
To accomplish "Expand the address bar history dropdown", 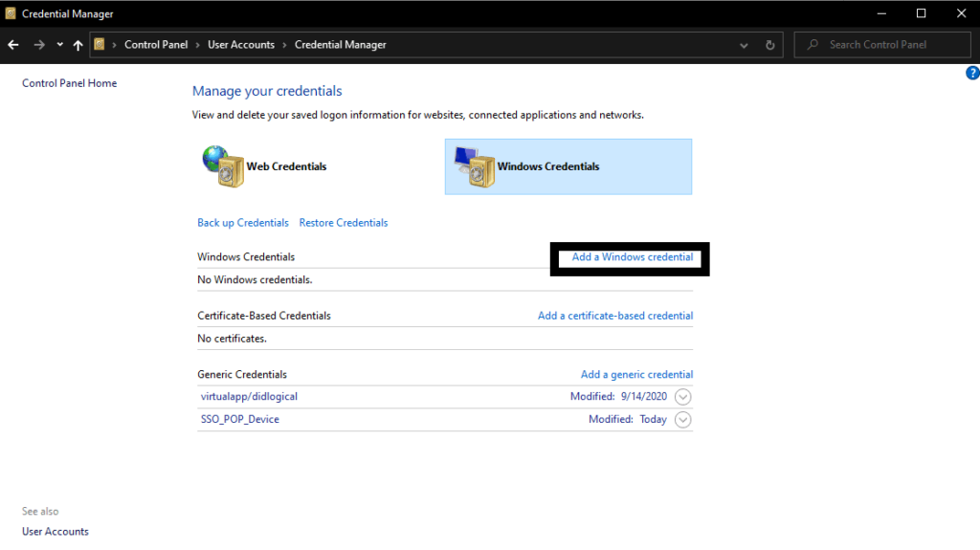I will click(744, 45).
